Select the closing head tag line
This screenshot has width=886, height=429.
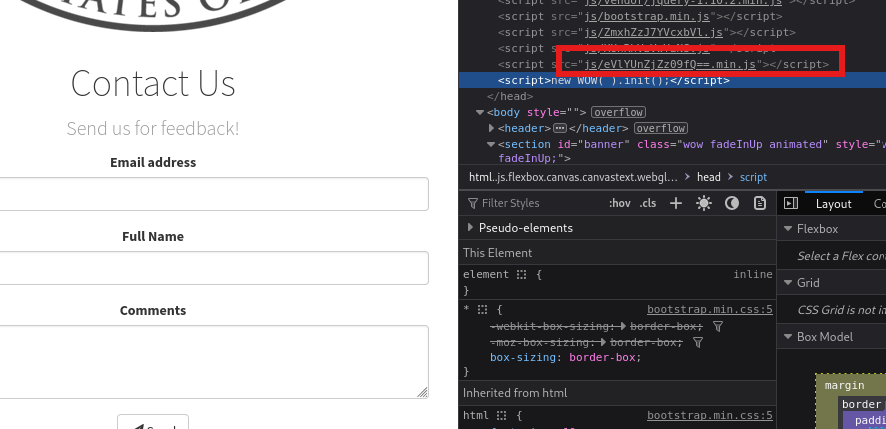[x=510, y=97]
